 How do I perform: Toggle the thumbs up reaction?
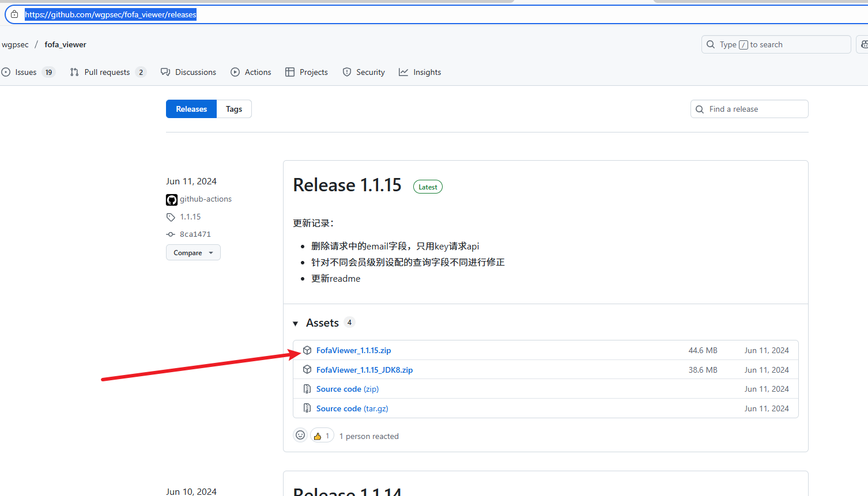tap(322, 436)
